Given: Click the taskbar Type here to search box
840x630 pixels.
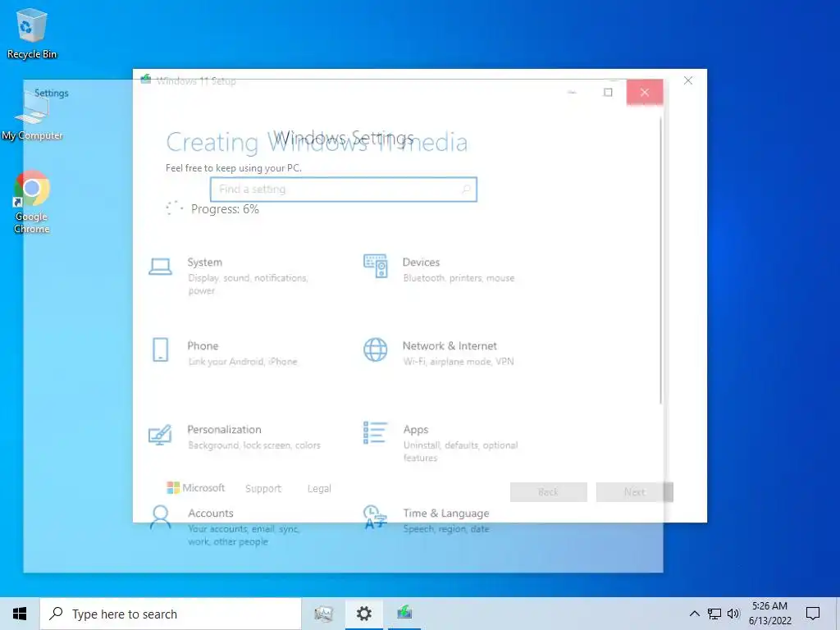Looking at the screenshot, I should 171,614.
